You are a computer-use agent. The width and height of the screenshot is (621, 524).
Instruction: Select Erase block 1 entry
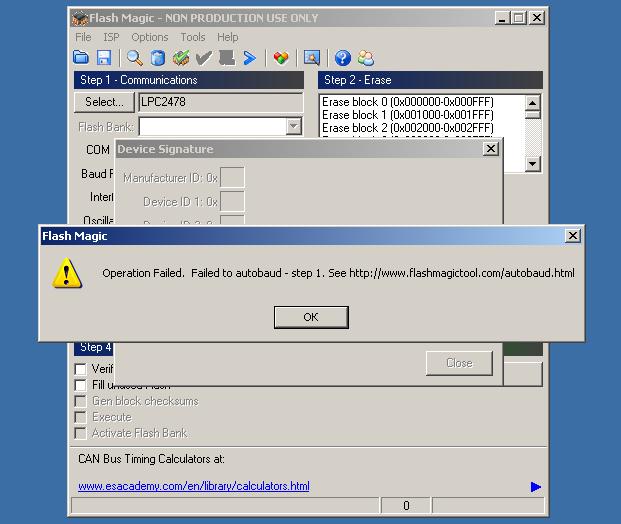click(408, 115)
